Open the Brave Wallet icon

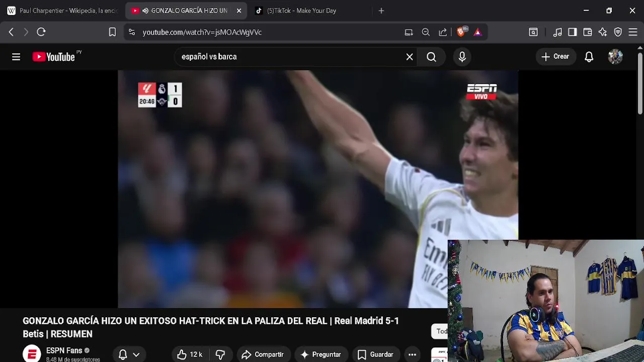click(588, 32)
